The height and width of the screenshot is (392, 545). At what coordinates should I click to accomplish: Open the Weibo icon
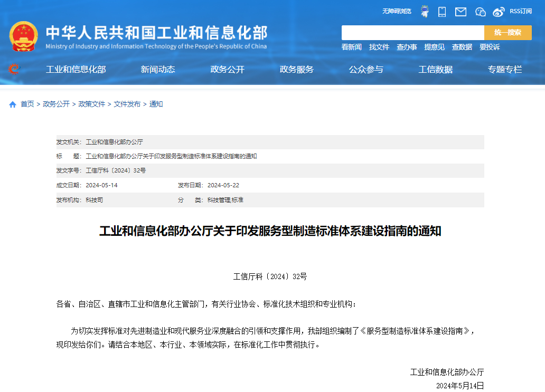499,12
